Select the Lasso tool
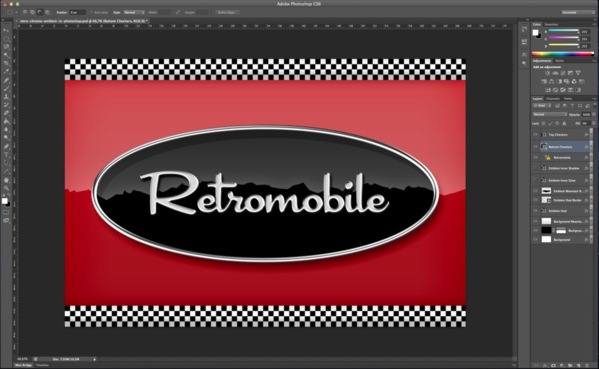Image resolution: width=599 pixels, height=369 pixels. [x=6, y=47]
